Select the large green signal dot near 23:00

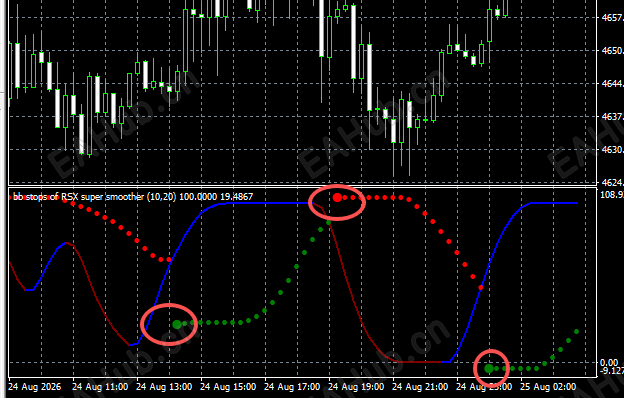pos(489,369)
